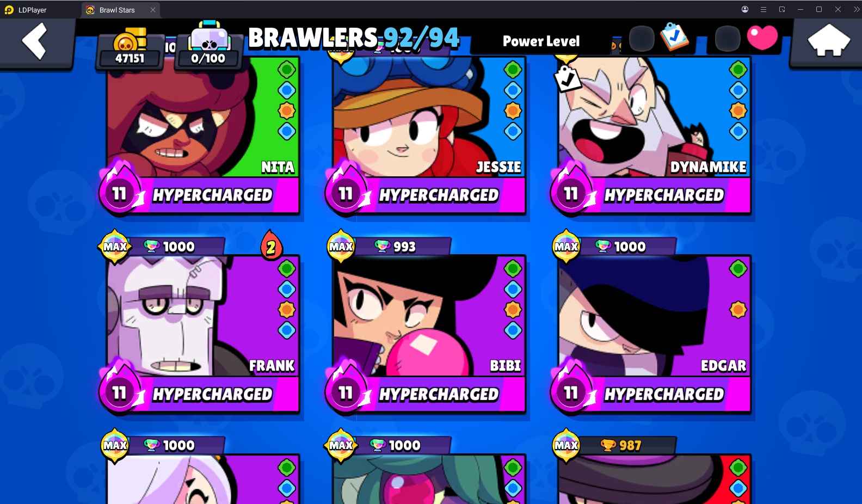Toggle the pink heart favorites filter

pos(762,38)
